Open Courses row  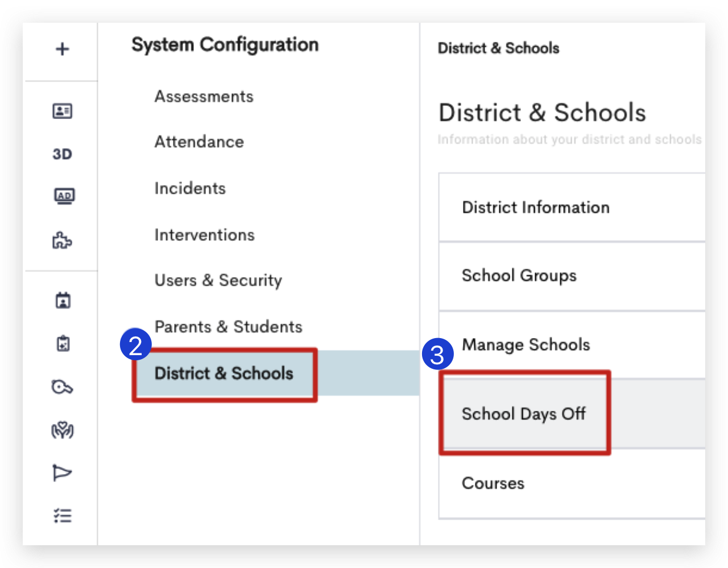(x=572, y=483)
